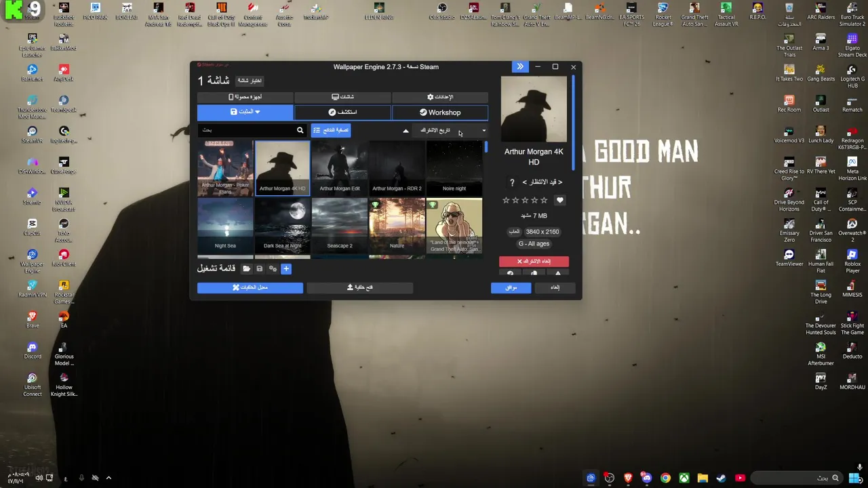Click the details panel scrollbar

(573, 122)
